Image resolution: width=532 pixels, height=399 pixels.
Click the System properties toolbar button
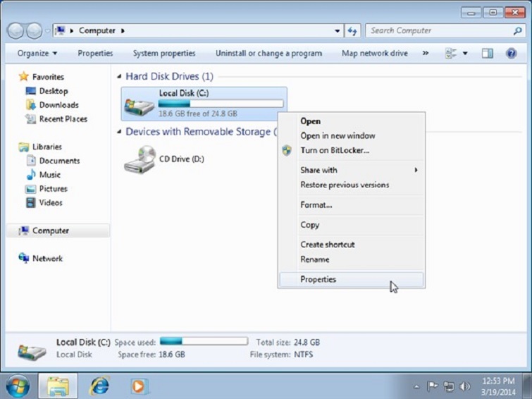coord(164,54)
